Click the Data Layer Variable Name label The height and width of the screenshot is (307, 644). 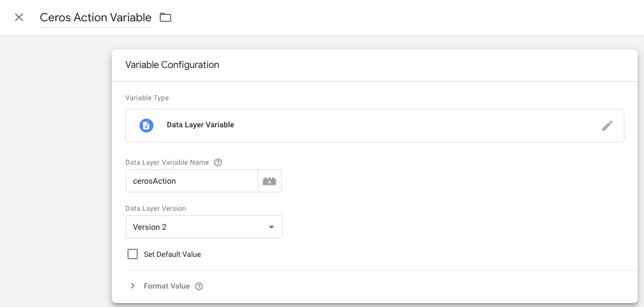point(167,163)
